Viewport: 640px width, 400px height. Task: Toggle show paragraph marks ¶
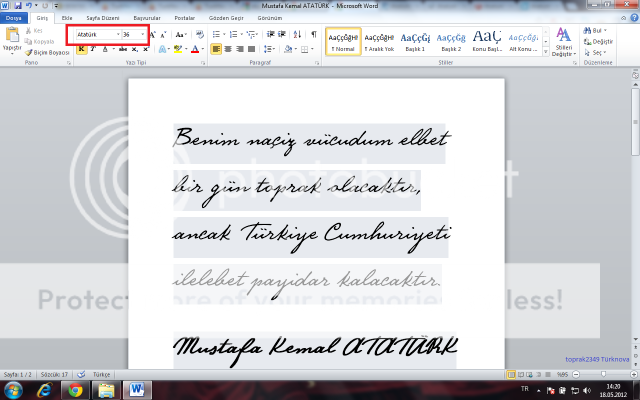point(313,34)
